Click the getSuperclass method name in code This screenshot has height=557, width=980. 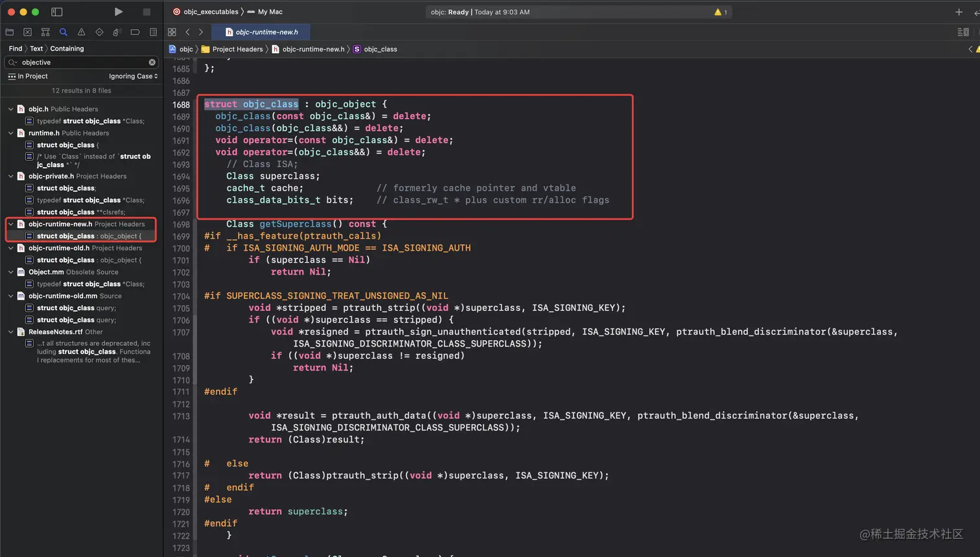tap(296, 224)
